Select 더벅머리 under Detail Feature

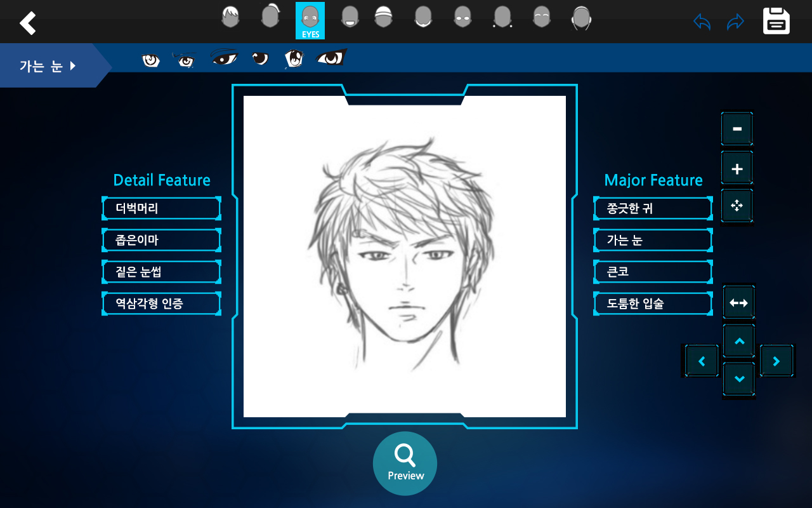pyautogui.click(x=161, y=208)
